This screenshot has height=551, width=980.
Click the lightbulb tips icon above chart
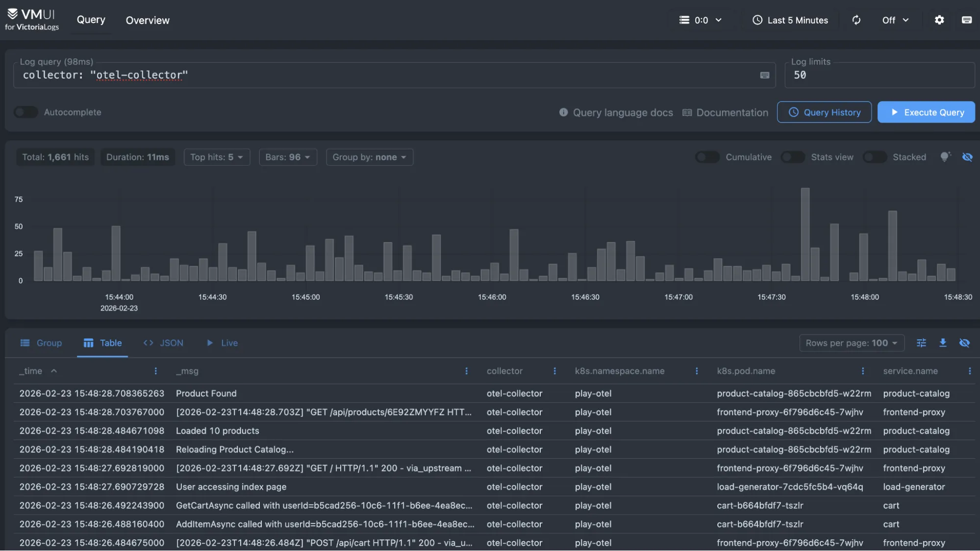945,157
